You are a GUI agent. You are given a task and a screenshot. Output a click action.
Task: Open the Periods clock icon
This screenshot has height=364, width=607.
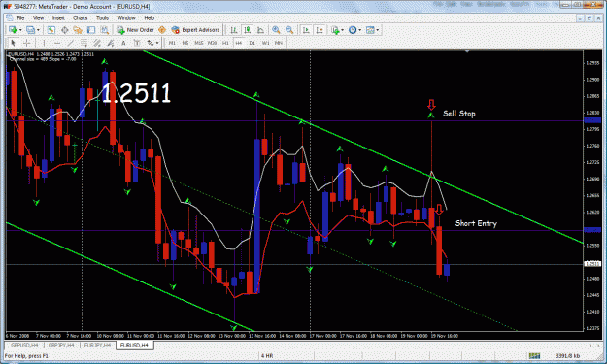(x=353, y=30)
